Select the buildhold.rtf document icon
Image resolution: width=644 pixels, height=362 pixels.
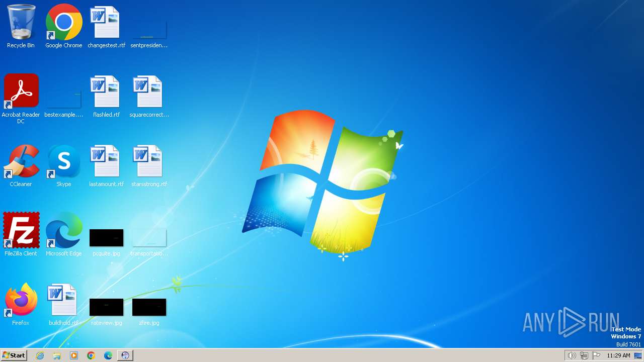pyautogui.click(x=63, y=300)
